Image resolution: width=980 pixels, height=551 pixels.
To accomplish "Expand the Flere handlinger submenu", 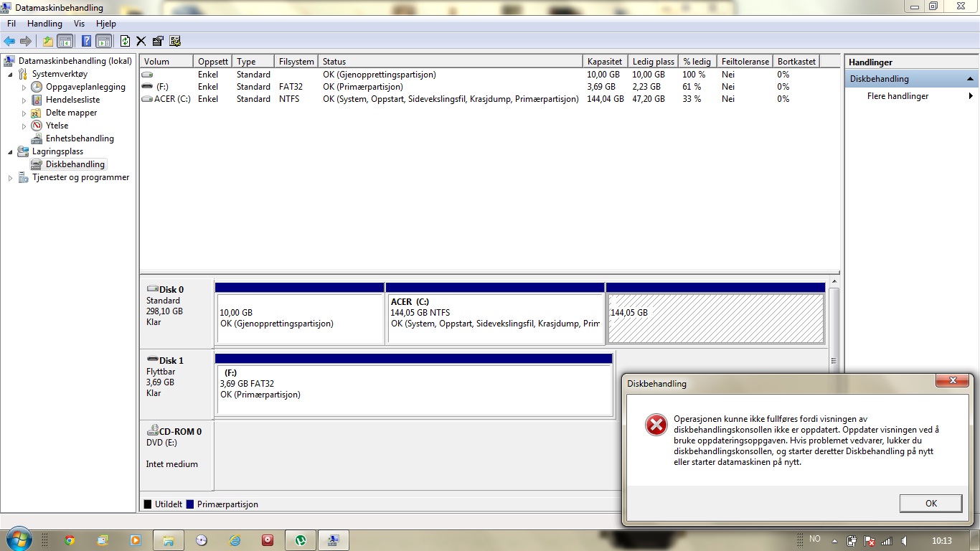I will 971,96.
